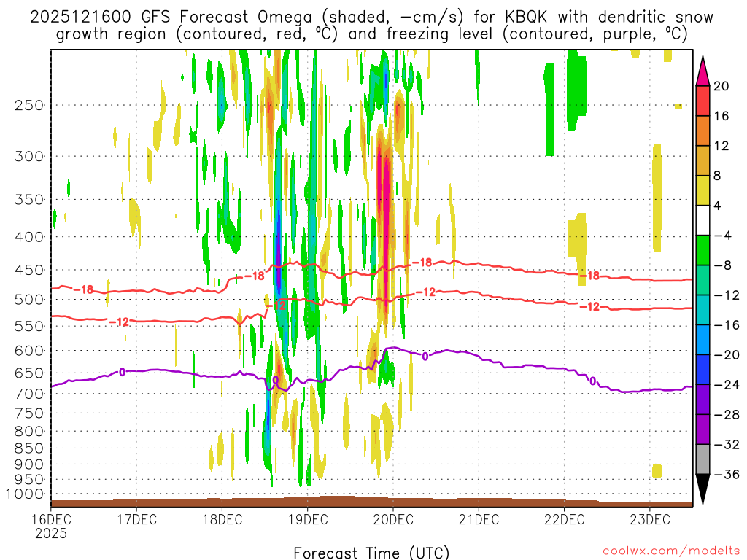The image size is (747, 560).
Task: Click the 750 pressure level label
Action: [x=29, y=413]
